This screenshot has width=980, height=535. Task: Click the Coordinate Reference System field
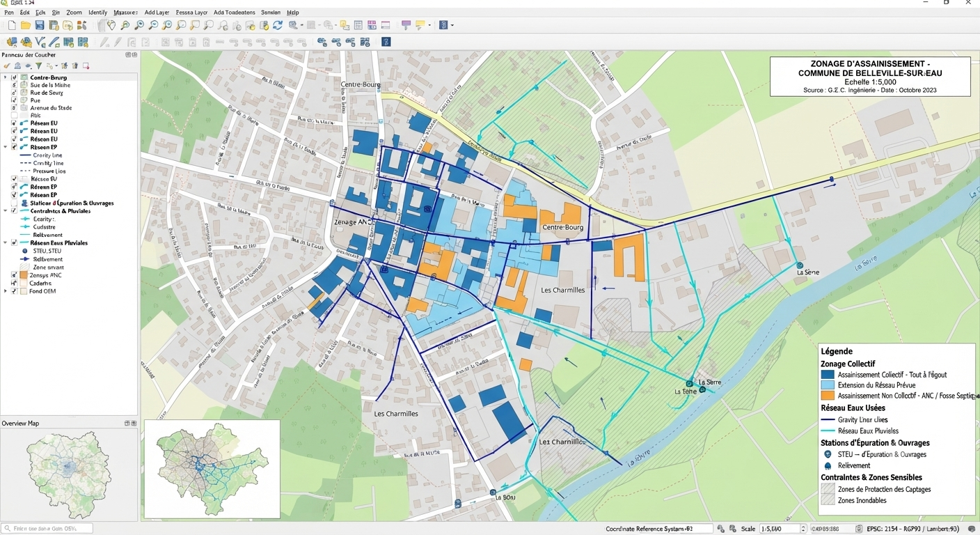tap(658, 529)
